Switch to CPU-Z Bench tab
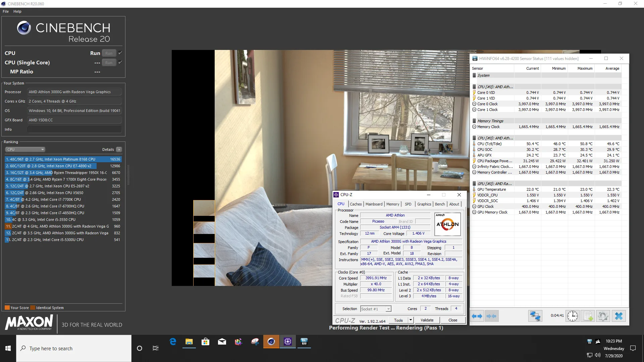The image size is (644, 362). coord(440,204)
